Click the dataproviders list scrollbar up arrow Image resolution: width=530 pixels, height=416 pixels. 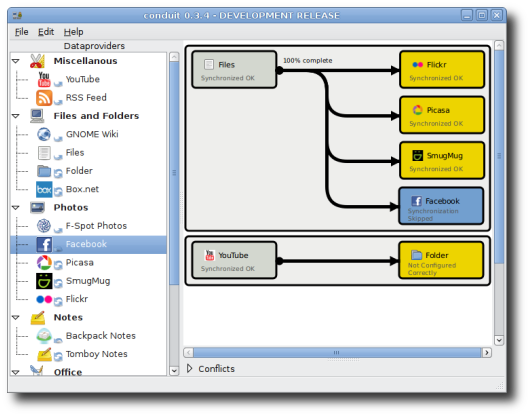(174, 57)
